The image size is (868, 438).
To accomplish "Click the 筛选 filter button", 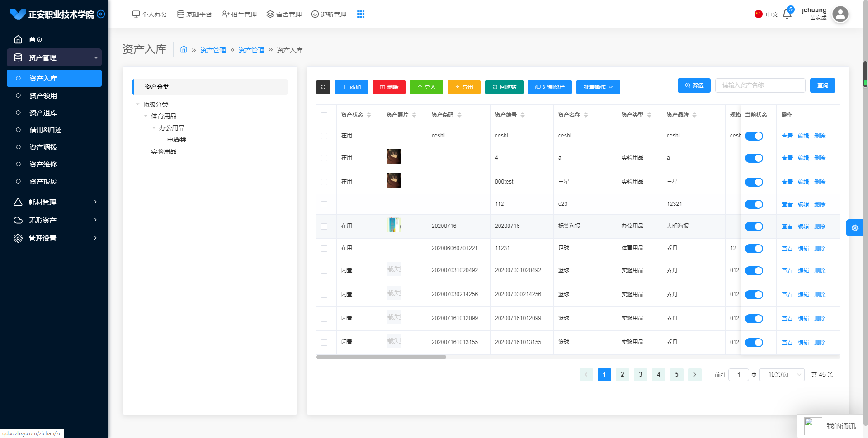I will pos(694,85).
